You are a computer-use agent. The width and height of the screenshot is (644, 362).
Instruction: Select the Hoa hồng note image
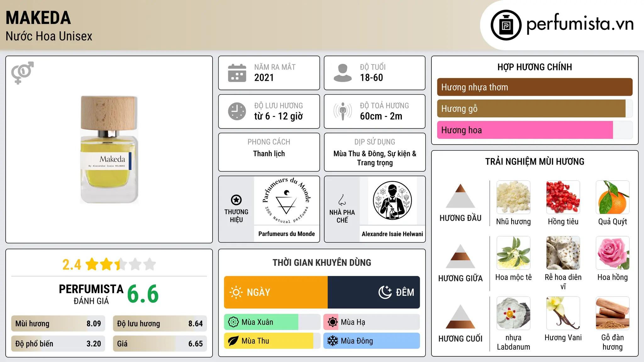pyautogui.click(x=613, y=253)
